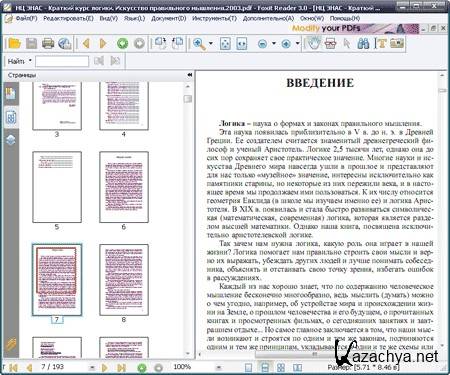Open the Вид(V) menu
Image resolution: width=450 pixels, height=375 pixels.
(109, 18)
